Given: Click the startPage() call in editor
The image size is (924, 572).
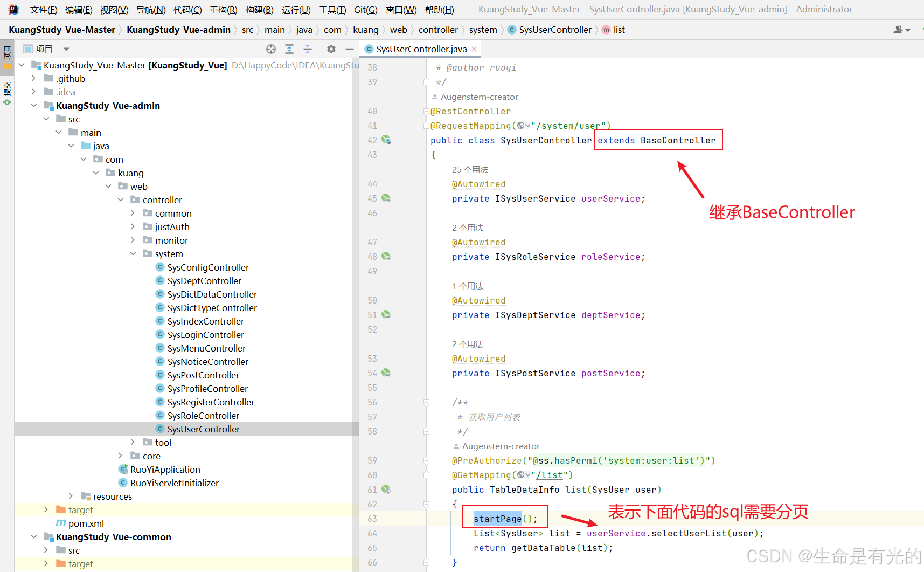Looking at the screenshot, I should (x=505, y=519).
